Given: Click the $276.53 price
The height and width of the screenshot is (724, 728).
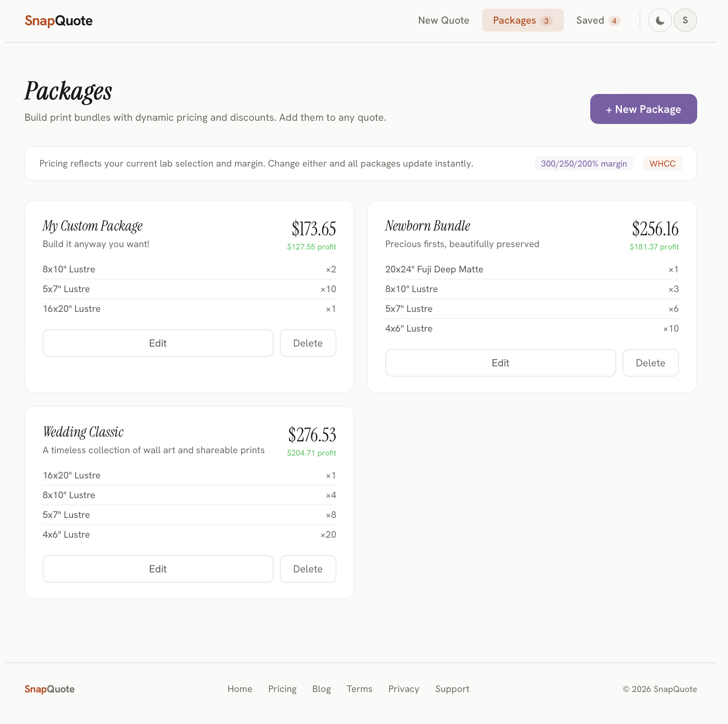Looking at the screenshot, I should 312,435.
